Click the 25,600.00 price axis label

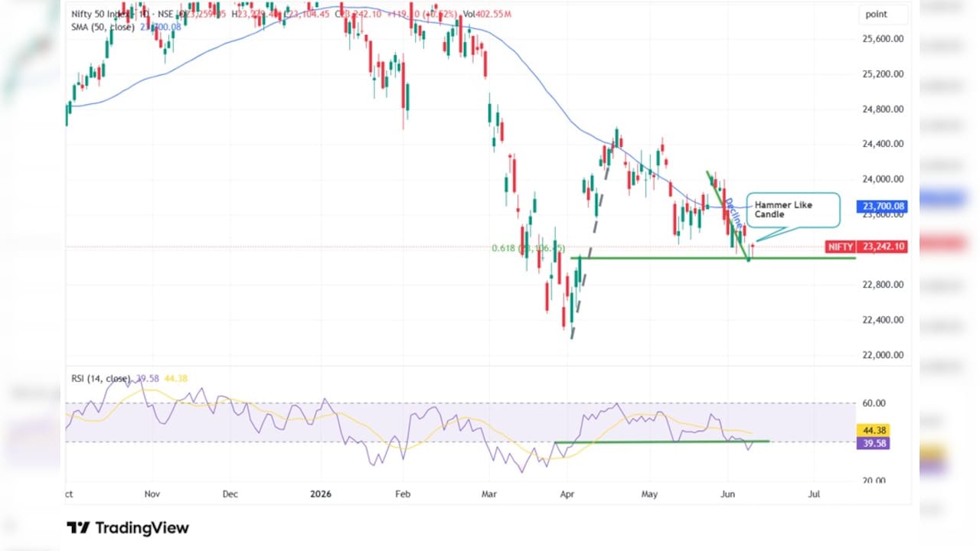pos(884,38)
